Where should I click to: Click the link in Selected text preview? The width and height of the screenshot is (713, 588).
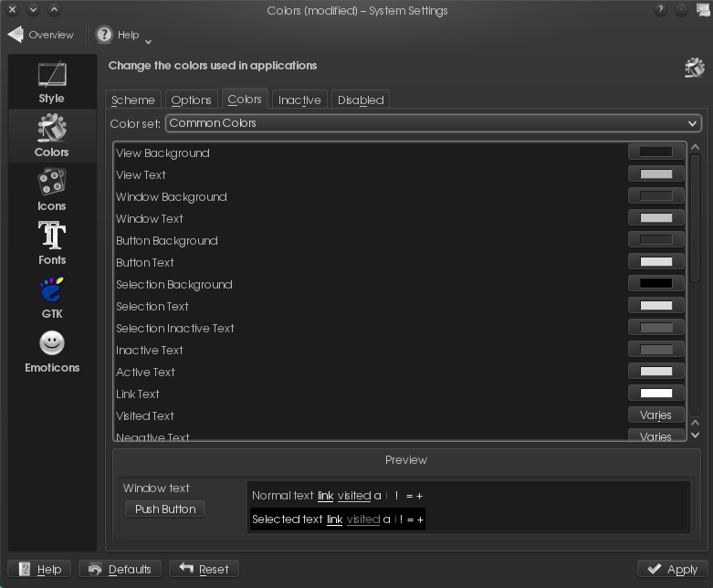(x=335, y=520)
